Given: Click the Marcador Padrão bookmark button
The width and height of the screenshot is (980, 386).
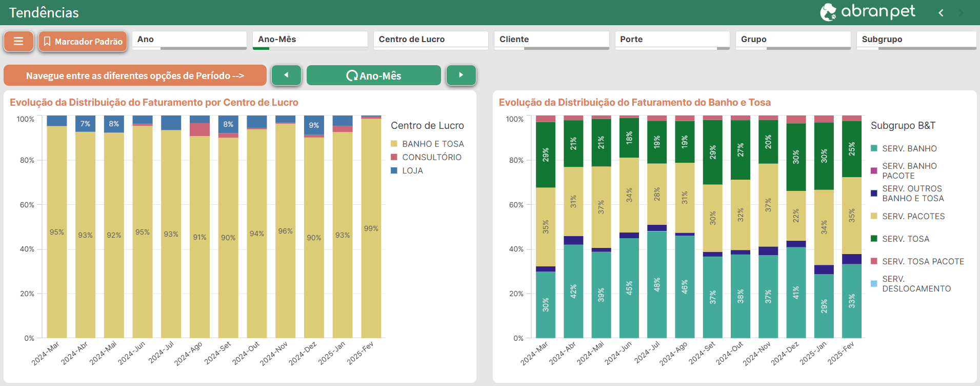Looking at the screenshot, I should pos(83,41).
